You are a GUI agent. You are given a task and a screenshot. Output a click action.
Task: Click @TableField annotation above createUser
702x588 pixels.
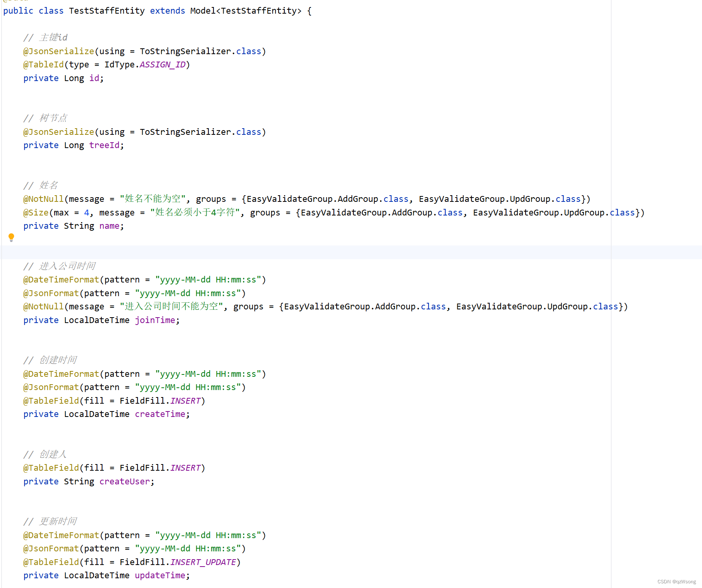tap(51, 468)
